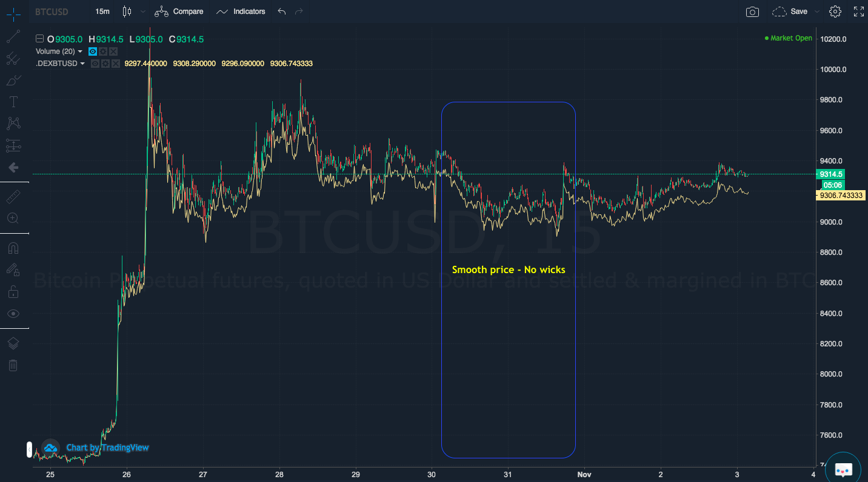Viewport: 868px width, 482px height.
Task: Toggle magnet mode
Action: pyautogui.click(x=13, y=248)
